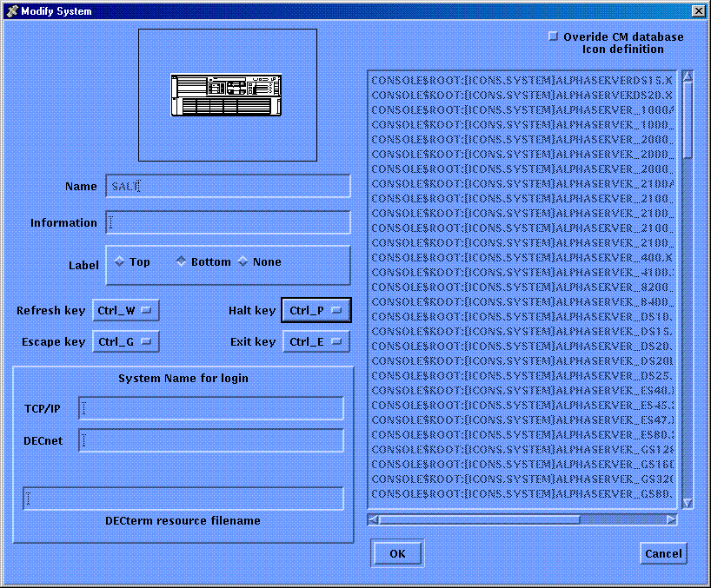Select the ALPHASERVER_2100A icon entry

(522, 183)
